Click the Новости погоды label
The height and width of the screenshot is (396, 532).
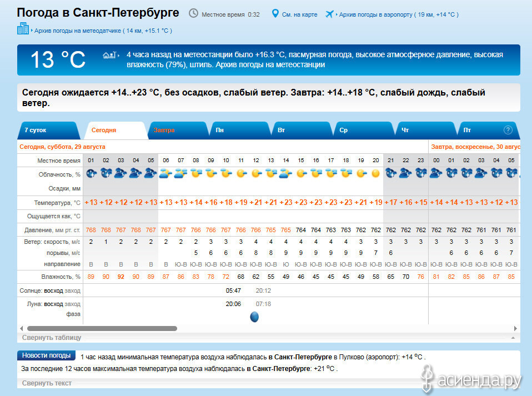tap(46, 355)
